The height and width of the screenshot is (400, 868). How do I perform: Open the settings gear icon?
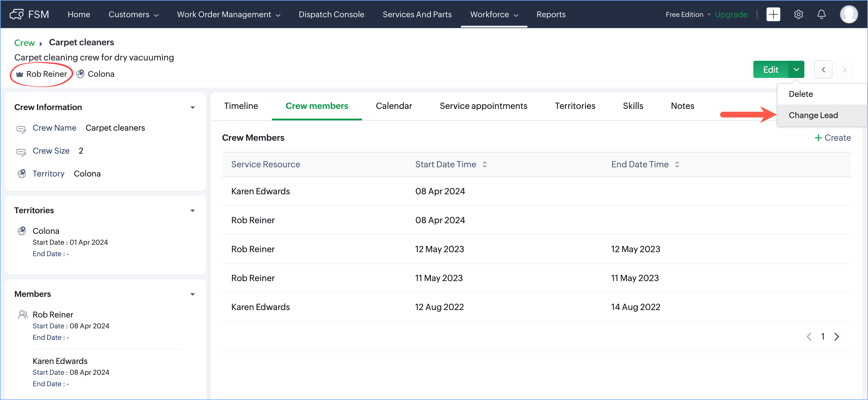coord(798,14)
